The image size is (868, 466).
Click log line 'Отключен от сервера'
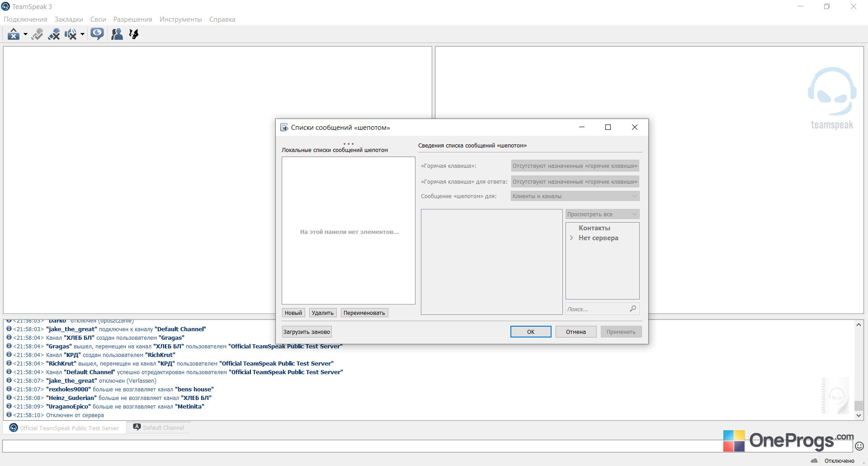click(x=75, y=415)
